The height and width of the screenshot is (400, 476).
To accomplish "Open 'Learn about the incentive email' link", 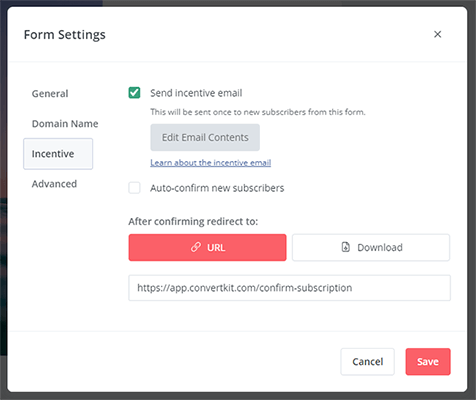I will coord(210,163).
